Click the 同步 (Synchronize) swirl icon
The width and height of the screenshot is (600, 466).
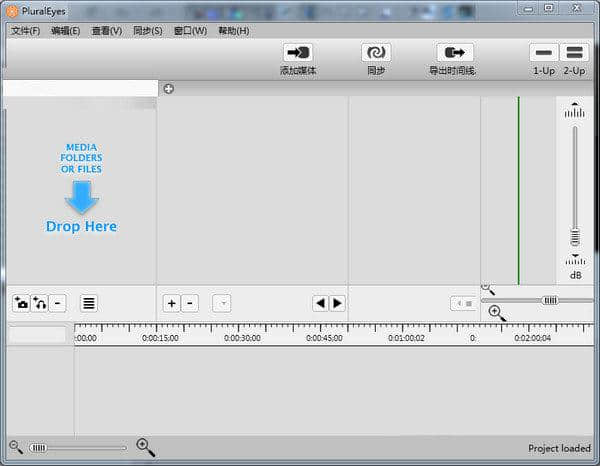tap(376, 53)
